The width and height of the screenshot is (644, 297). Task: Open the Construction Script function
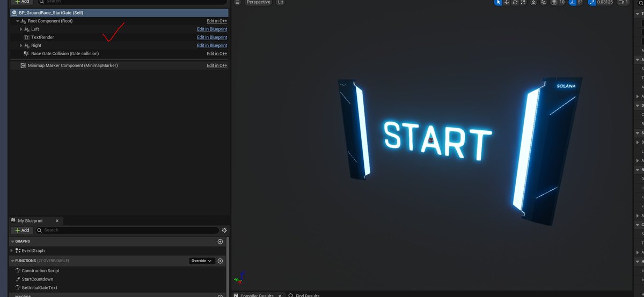pos(40,271)
